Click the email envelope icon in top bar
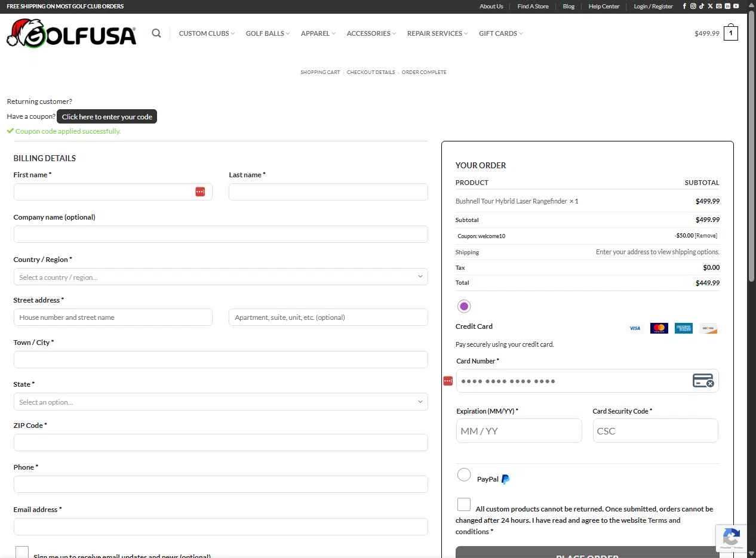Viewport: 756px width, 558px height. (x=719, y=6)
